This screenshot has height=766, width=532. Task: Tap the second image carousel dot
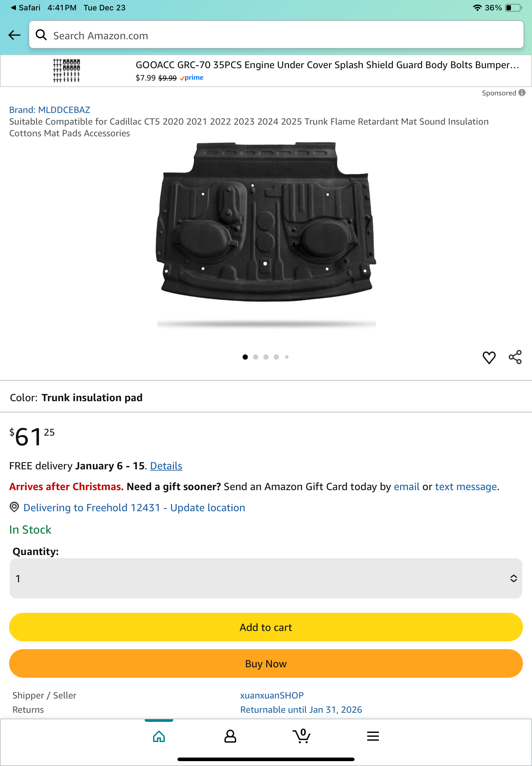click(x=256, y=357)
